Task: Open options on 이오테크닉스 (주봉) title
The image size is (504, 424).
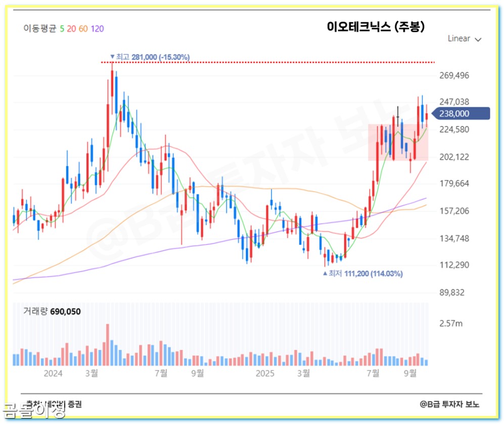Action: [378, 28]
